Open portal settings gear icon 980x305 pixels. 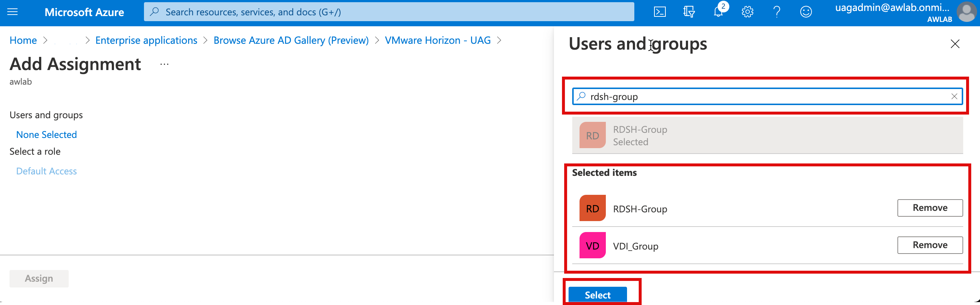tap(747, 12)
